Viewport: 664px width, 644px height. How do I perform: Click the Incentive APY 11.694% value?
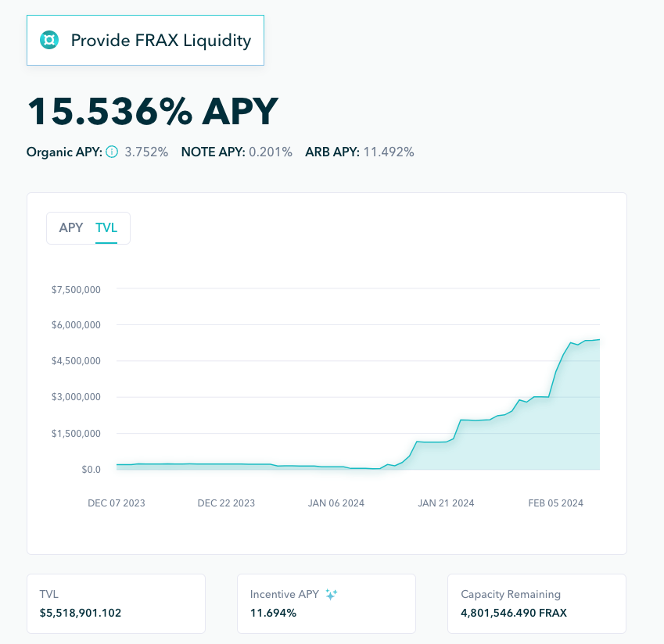point(273,613)
